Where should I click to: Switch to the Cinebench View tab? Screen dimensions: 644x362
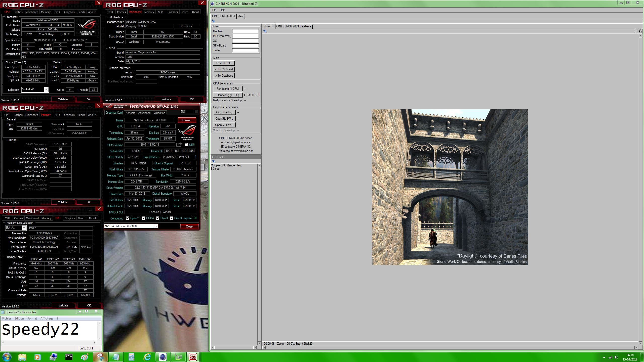click(x=240, y=16)
